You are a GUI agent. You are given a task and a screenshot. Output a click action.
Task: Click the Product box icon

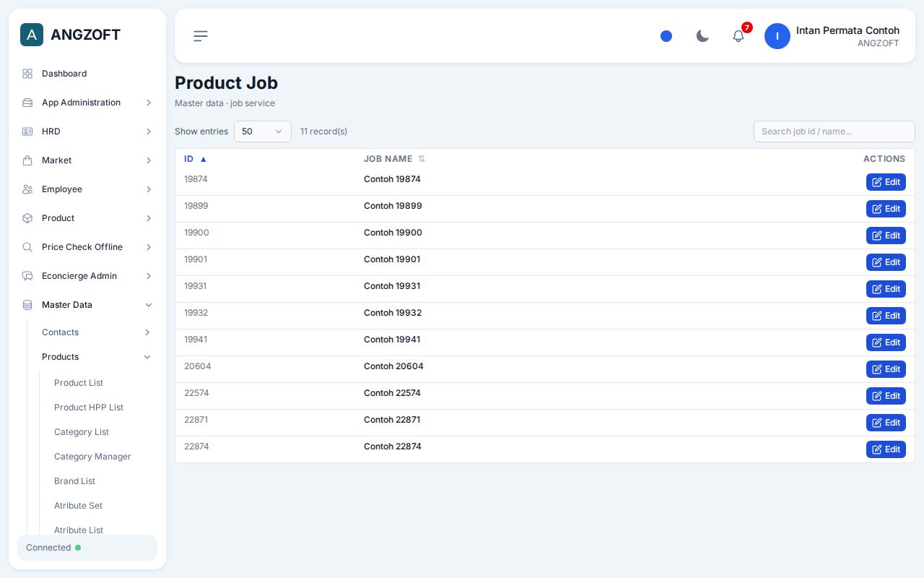click(27, 218)
